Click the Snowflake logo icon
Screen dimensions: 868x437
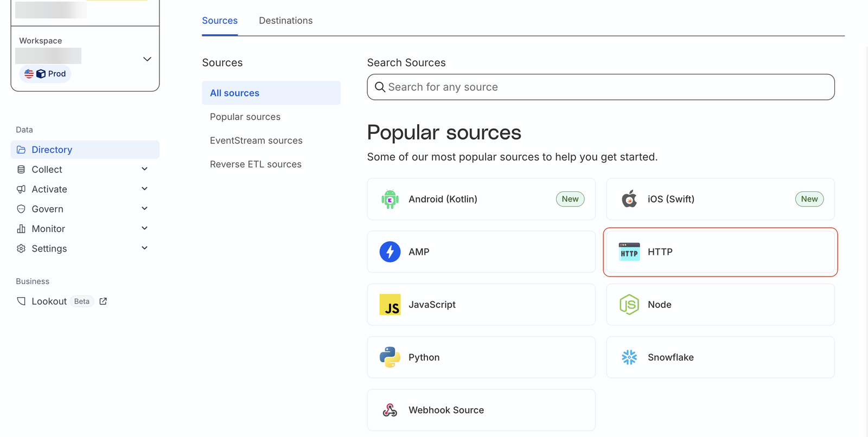(629, 357)
